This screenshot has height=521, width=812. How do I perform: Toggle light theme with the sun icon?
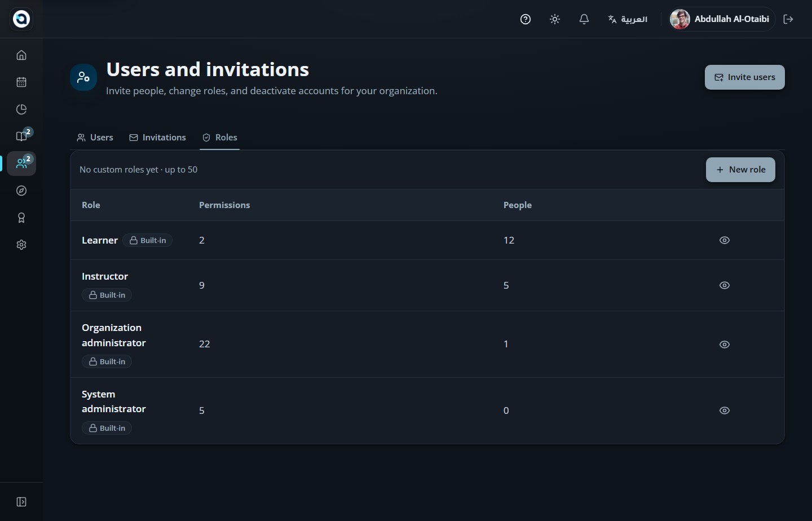point(555,19)
